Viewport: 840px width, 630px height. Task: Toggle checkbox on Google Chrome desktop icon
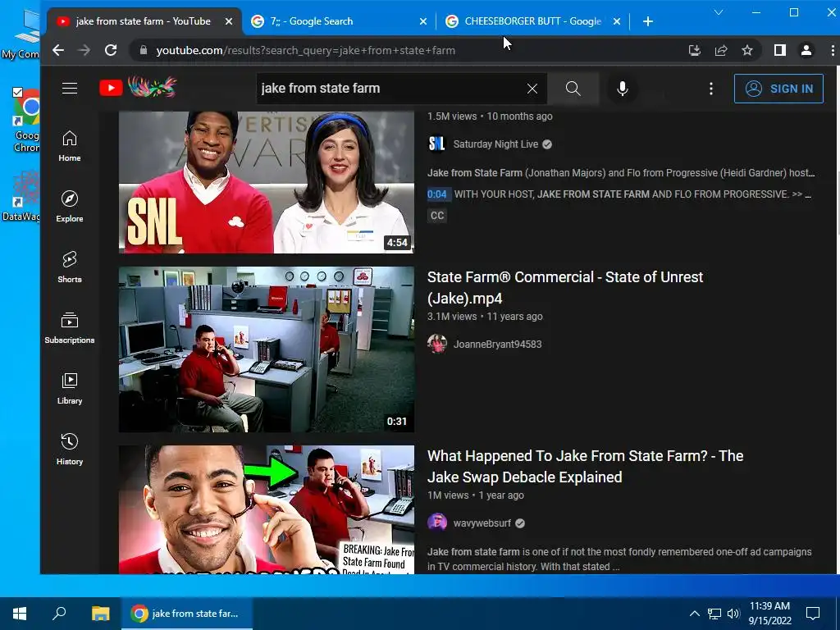point(18,92)
